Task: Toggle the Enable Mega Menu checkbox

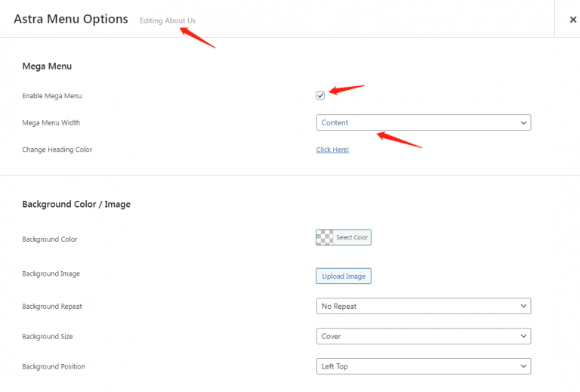Action: 320,96
